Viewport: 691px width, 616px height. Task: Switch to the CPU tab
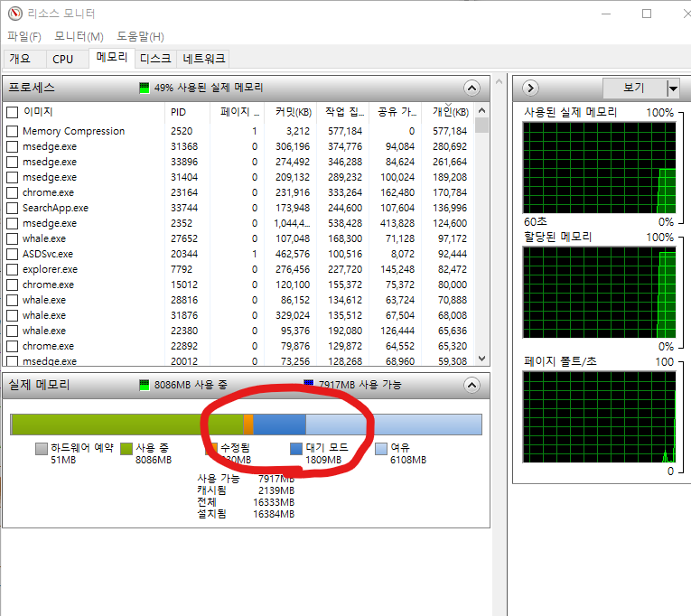pyautogui.click(x=63, y=59)
